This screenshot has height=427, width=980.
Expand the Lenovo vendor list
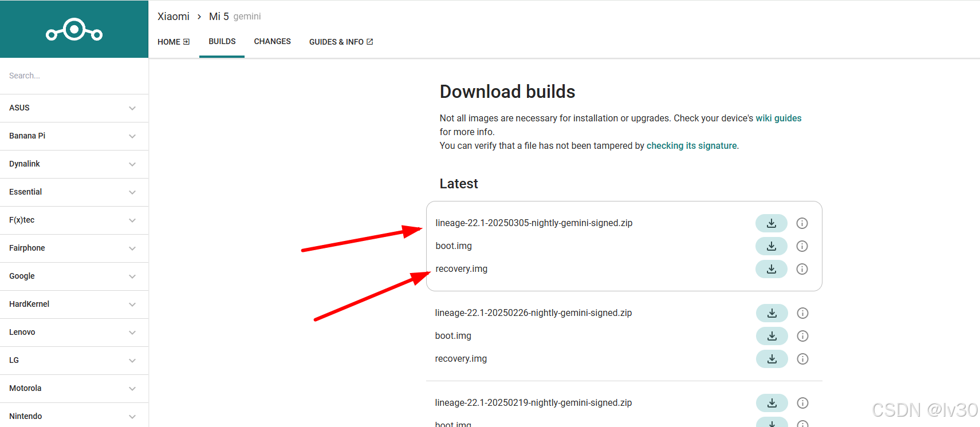point(74,333)
